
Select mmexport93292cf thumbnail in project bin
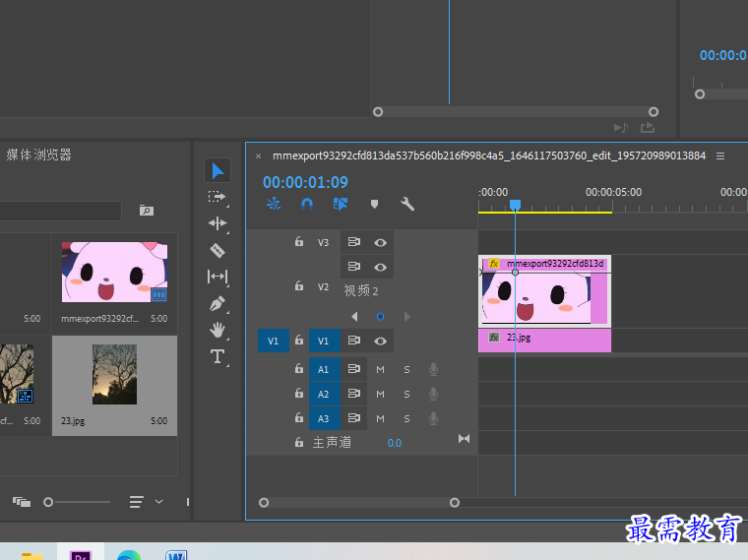[x=114, y=272]
